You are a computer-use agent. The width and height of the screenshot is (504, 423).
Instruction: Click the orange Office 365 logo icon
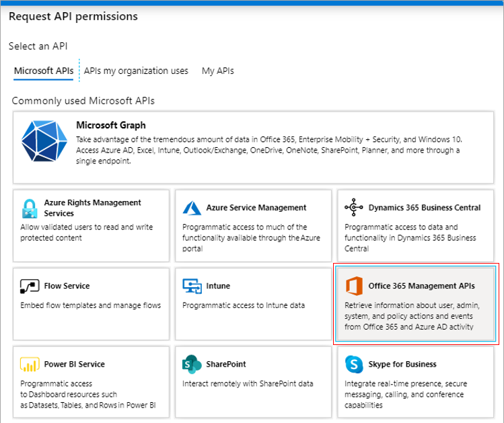click(354, 286)
